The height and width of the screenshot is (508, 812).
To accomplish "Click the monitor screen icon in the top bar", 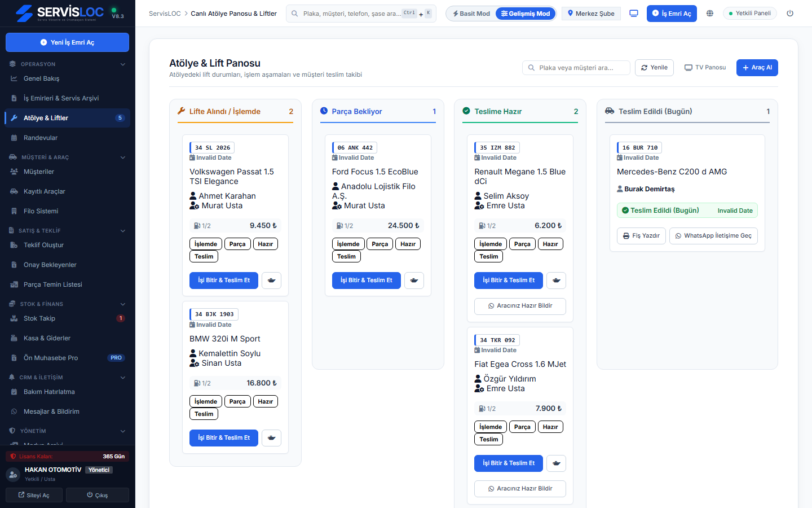I will pos(634,14).
